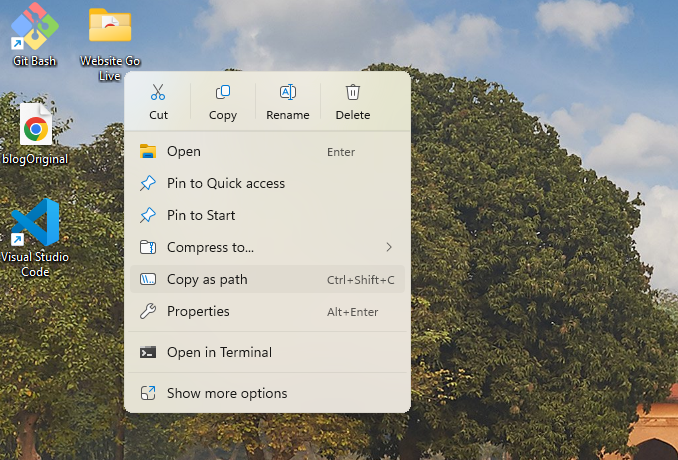Choose Pin to Start option

click(x=201, y=215)
